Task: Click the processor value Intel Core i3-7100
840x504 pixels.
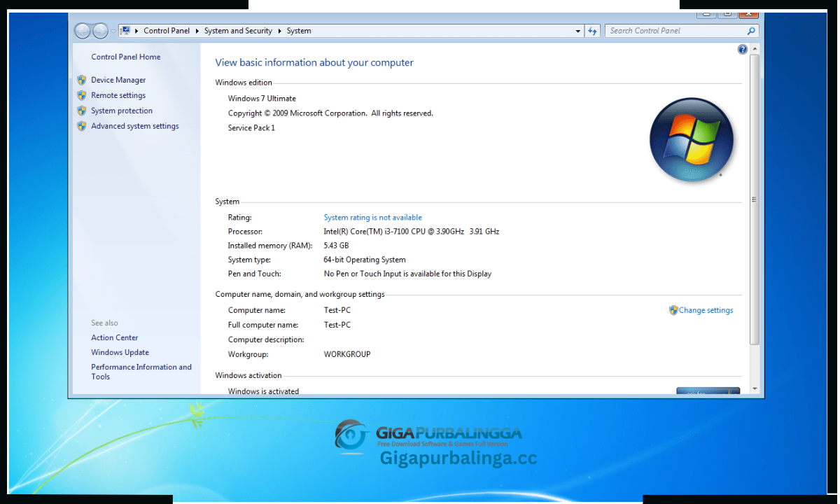Action: tap(411, 231)
